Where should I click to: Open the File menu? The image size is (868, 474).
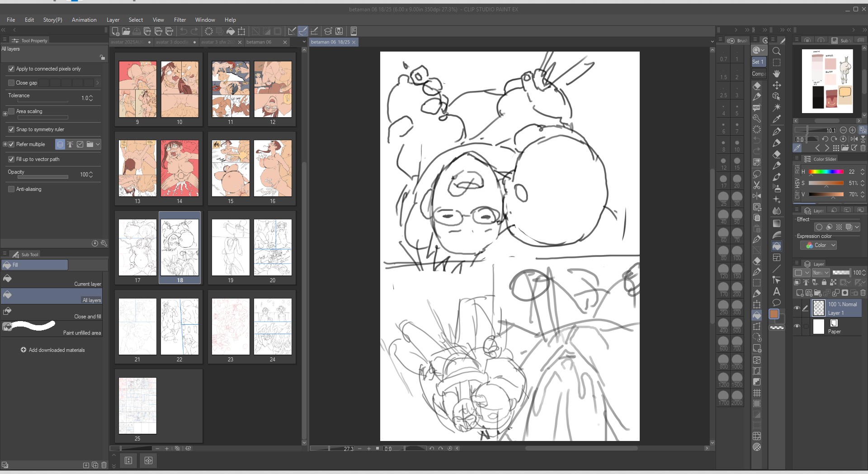click(11, 20)
